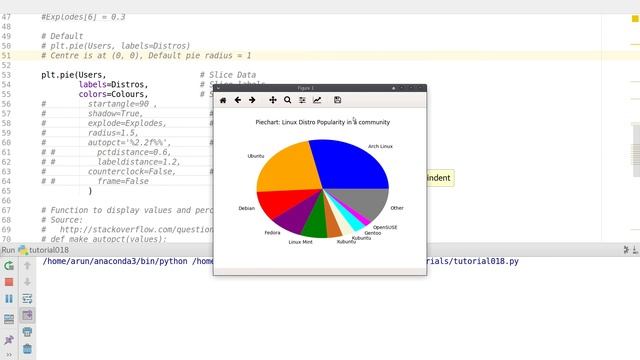Click the Run panel label
Screen dimensions: 640x360
pos(8,250)
